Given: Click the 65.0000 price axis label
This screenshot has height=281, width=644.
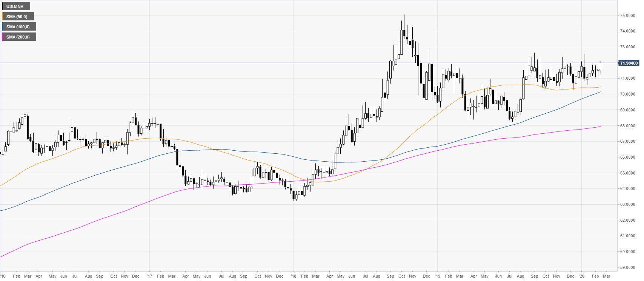Looking at the screenshot, I should (x=627, y=173).
